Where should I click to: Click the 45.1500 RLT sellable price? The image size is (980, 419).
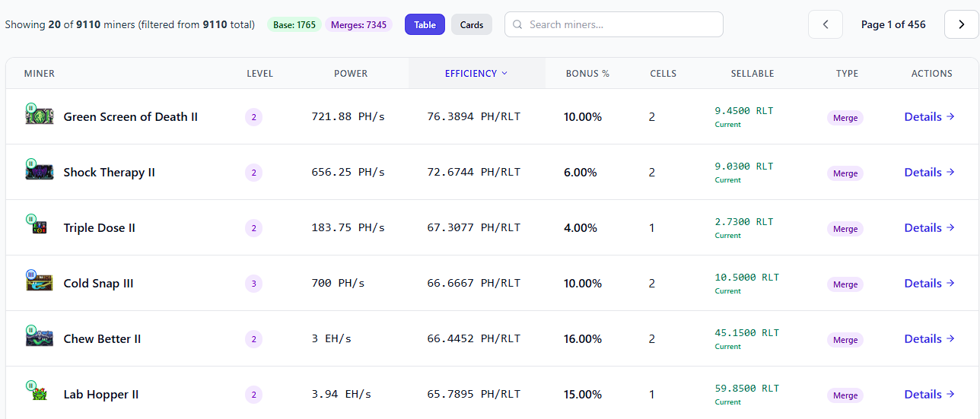[x=747, y=332]
